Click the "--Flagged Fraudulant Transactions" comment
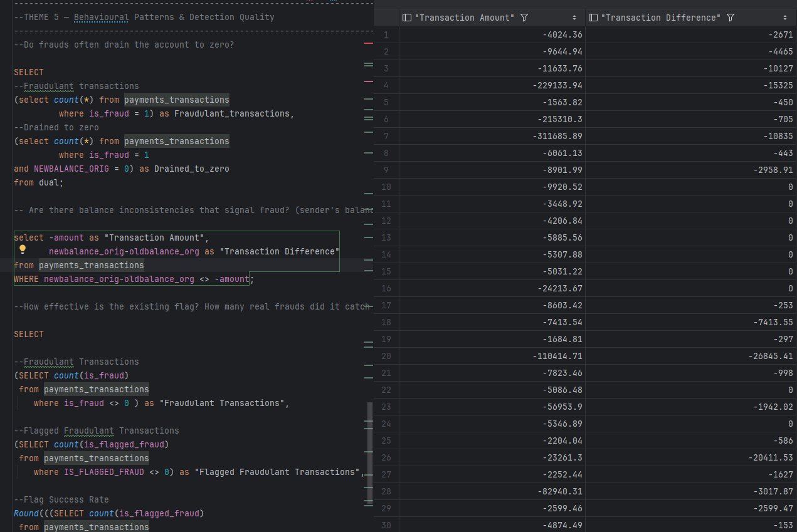797x532 pixels. coord(97,430)
